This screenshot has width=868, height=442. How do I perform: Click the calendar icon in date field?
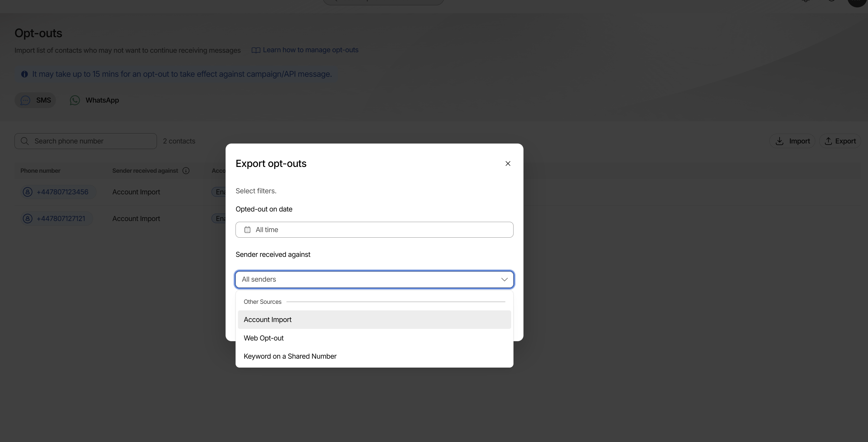coord(247,230)
